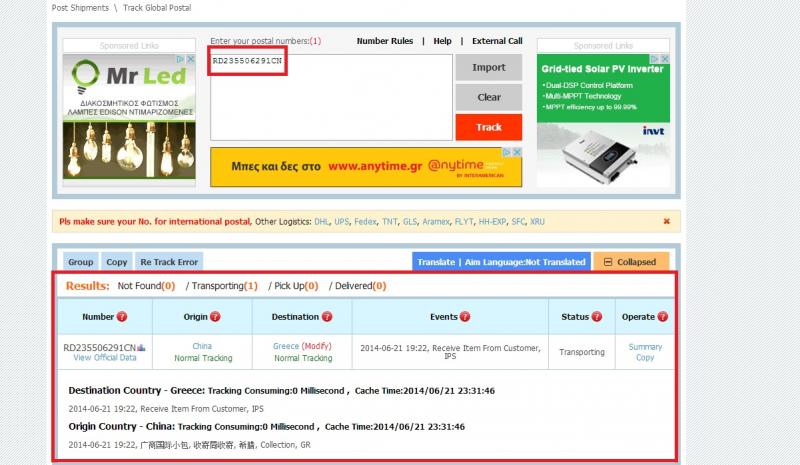Open the Number Rules menu link

point(384,41)
